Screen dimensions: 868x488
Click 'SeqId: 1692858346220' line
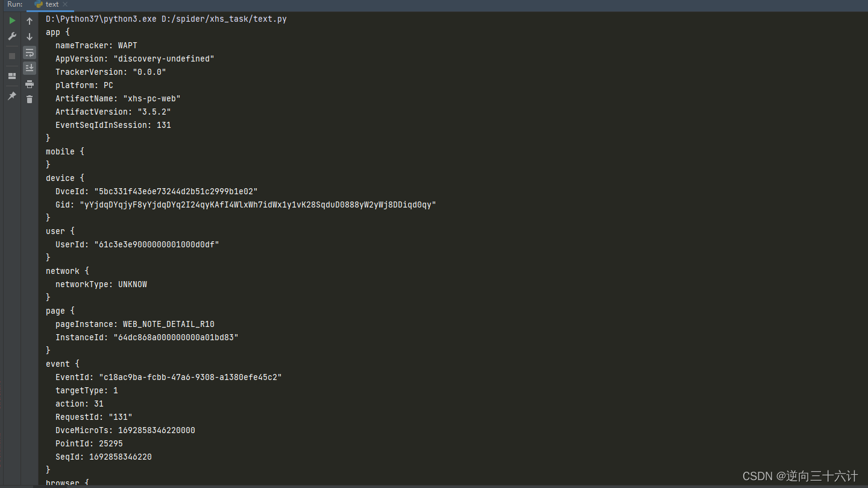(104, 457)
